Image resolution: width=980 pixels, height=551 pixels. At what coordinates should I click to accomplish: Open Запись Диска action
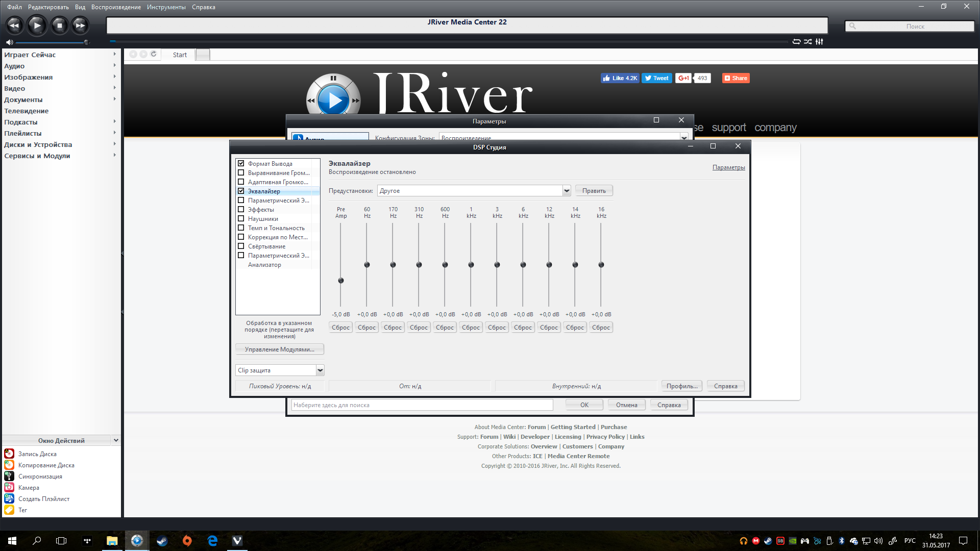click(37, 454)
